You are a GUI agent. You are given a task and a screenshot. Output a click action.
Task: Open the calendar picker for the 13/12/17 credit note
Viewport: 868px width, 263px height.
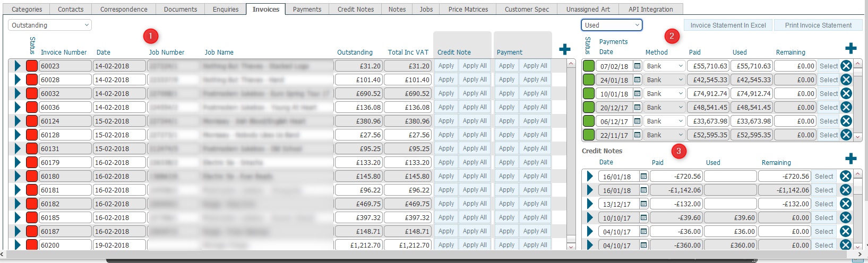tap(643, 204)
